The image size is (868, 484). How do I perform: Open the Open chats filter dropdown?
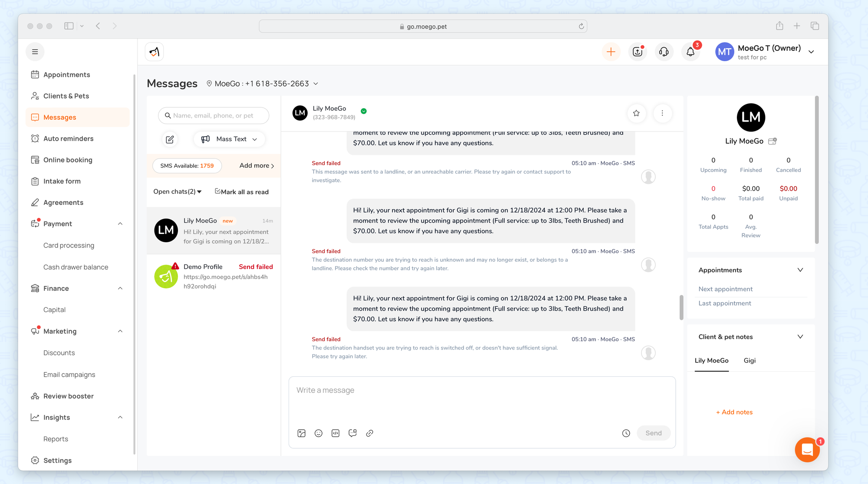point(178,192)
